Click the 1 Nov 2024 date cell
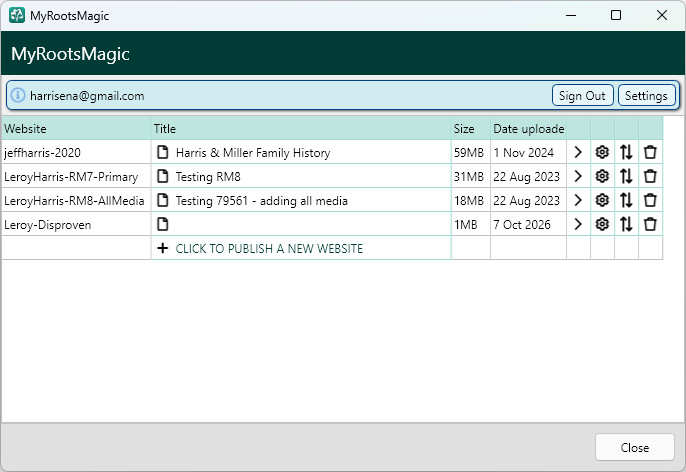686x472 pixels. [528, 152]
